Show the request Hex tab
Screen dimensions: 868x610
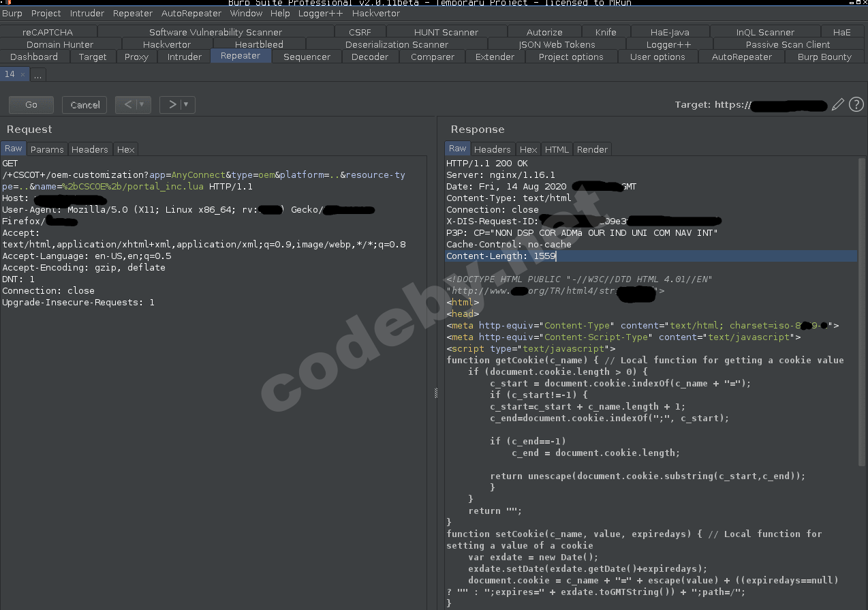click(x=125, y=149)
